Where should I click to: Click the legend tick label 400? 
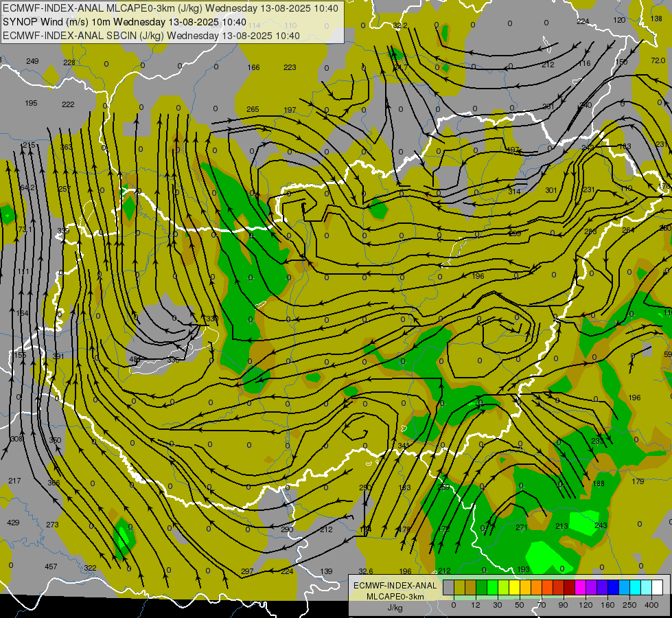coord(651,605)
